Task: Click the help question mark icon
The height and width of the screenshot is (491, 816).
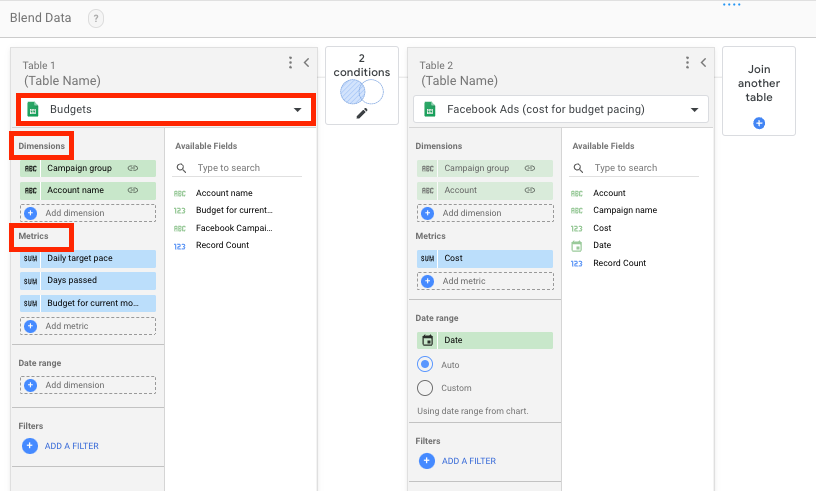Action: 95,19
